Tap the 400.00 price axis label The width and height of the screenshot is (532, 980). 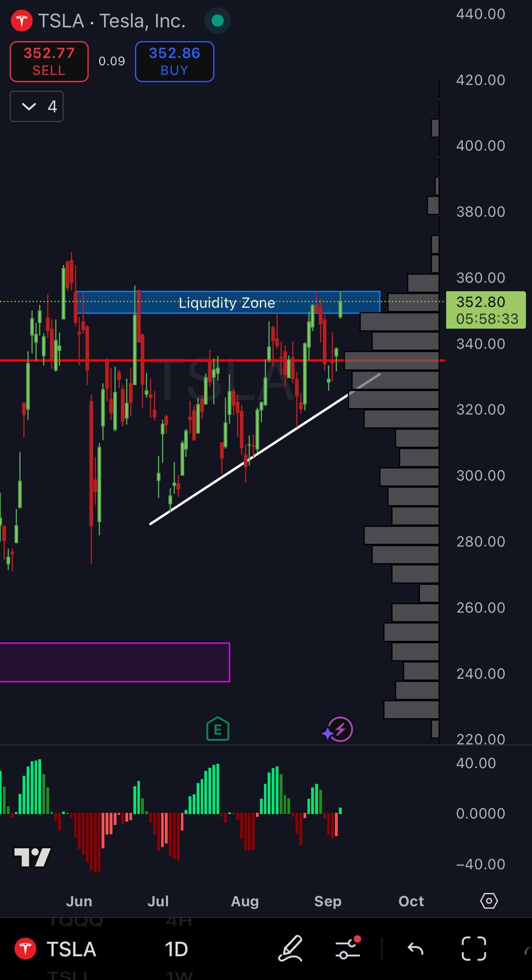click(481, 145)
